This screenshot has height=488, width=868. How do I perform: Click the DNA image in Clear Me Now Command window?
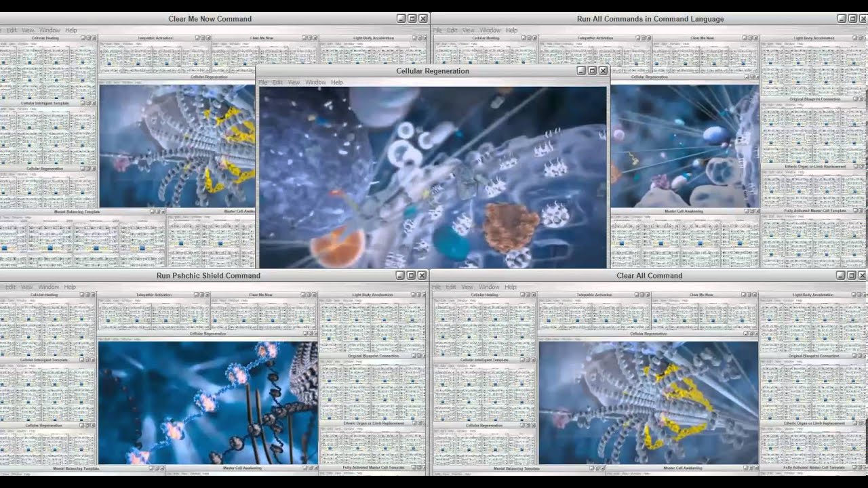click(177, 146)
